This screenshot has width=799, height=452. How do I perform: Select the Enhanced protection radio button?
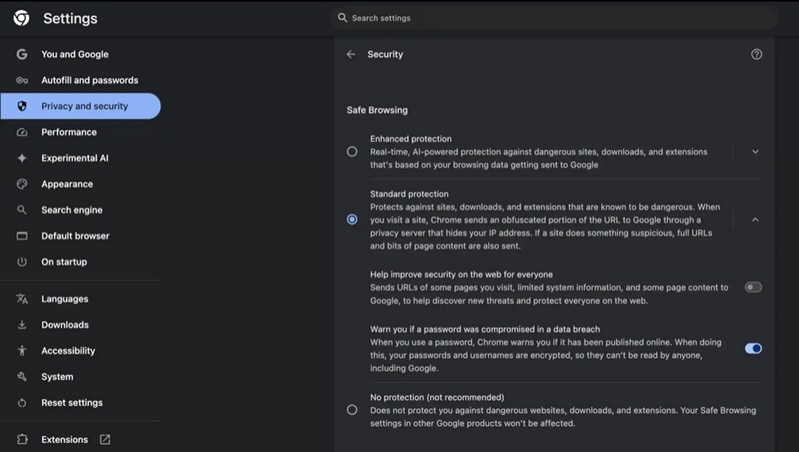click(x=352, y=151)
